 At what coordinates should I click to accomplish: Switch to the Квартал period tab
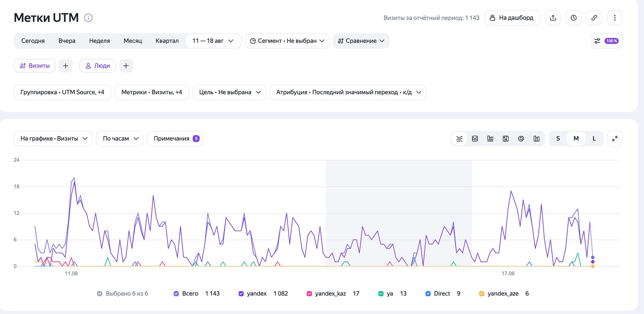coord(167,41)
